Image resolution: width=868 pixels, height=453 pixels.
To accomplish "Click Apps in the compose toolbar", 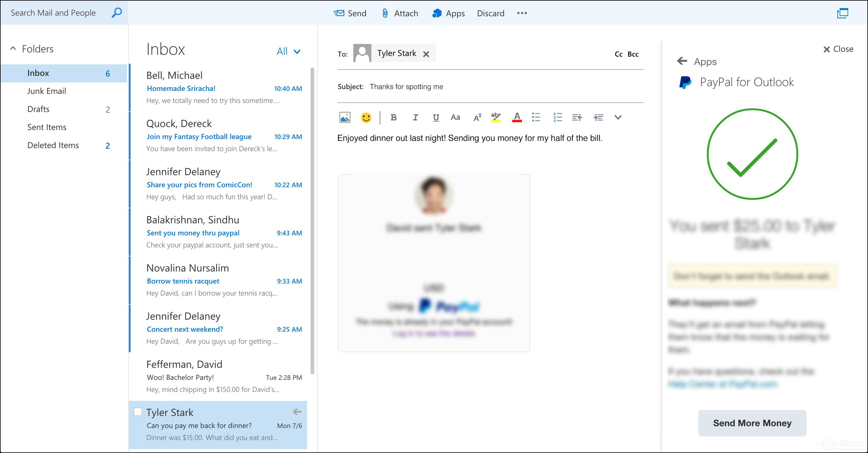I will point(448,13).
